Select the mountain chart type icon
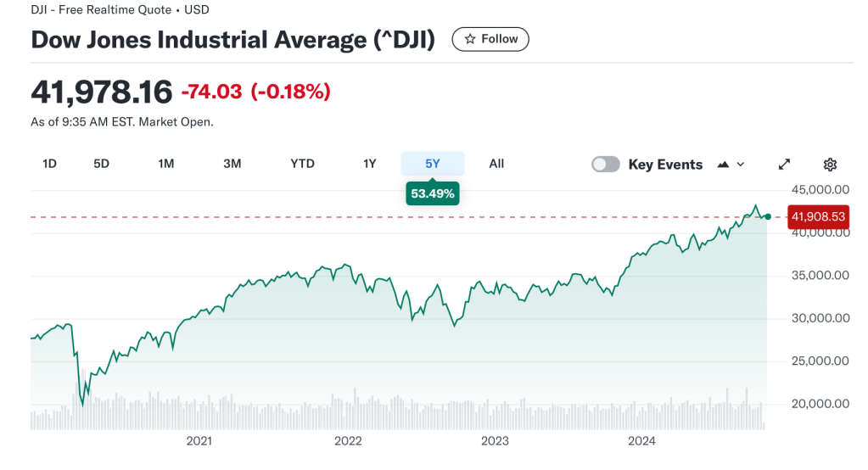This screenshot has height=470, width=868. coord(723,165)
